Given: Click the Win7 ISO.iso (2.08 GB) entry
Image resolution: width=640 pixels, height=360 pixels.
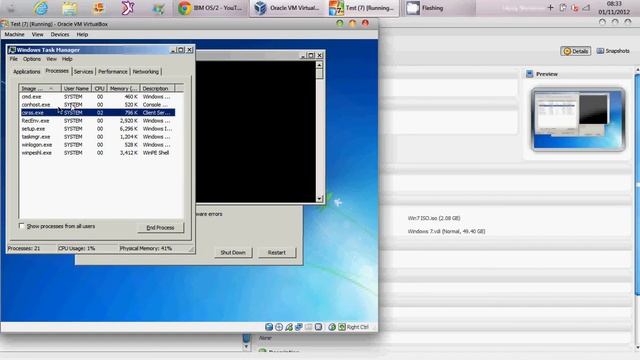Looking at the screenshot, I should tap(434, 218).
